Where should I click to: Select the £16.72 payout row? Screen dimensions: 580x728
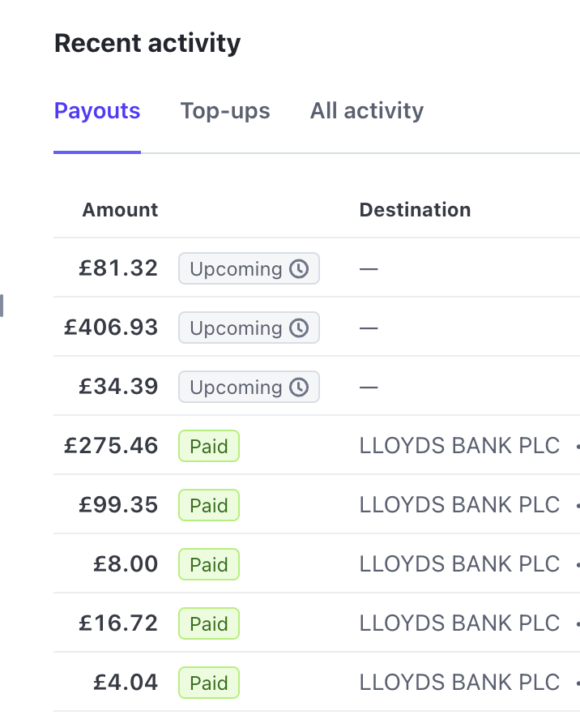[x=118, y=623]
